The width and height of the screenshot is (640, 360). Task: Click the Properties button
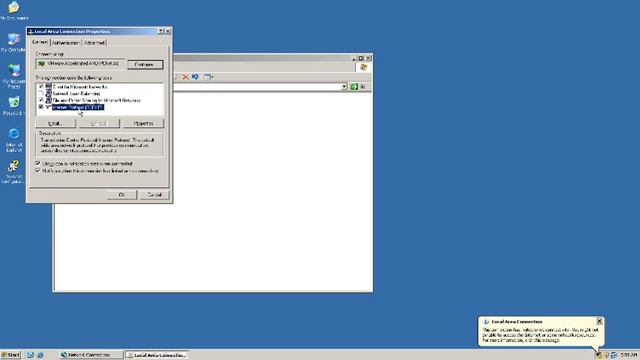click(144, 123)
